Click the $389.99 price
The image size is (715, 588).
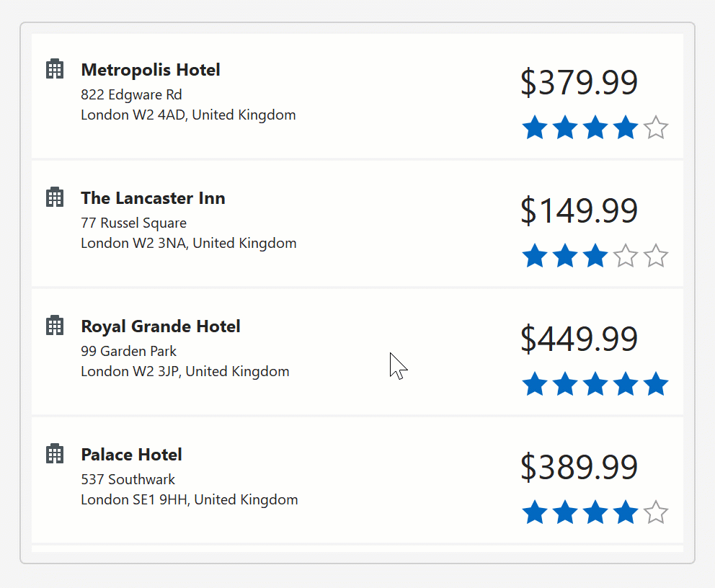[579, 467]
